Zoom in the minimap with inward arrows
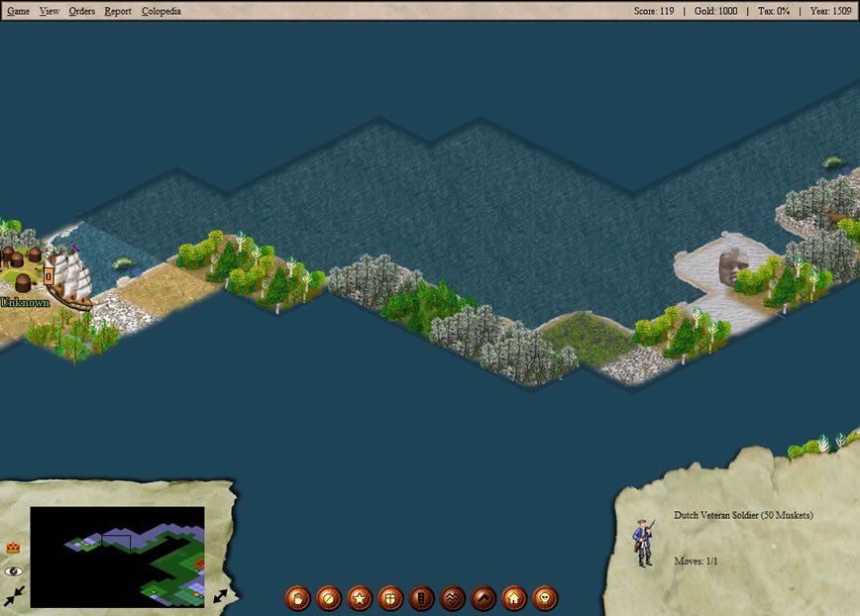This screenshot has width=860, height=616. [16, 596]
